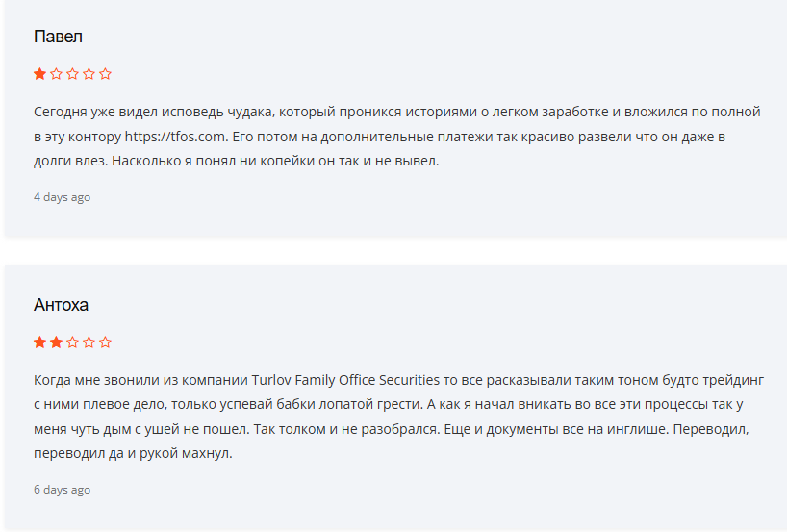Image resolution: width=787 pixels, height=532 pixels.
Task: Click the third star in Павел's rating
Action: [x=73, y=74]
